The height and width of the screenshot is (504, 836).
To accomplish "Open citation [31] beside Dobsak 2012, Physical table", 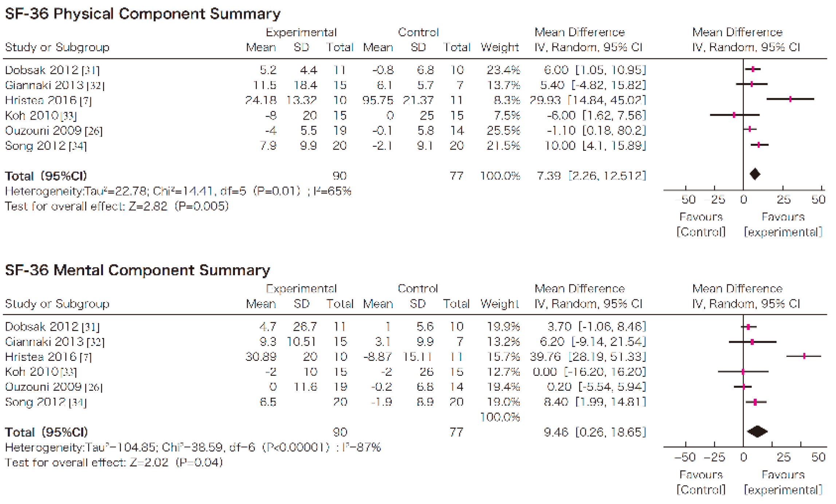I will coord(90,70).
